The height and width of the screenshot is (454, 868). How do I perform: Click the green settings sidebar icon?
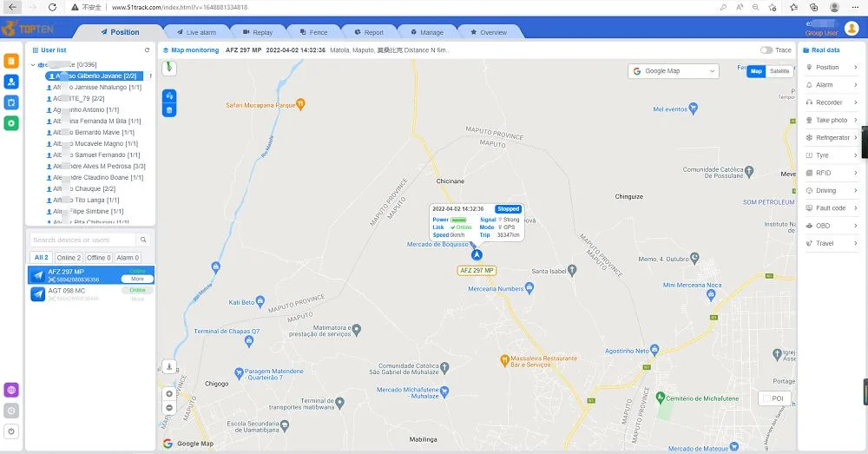coord(11,123)
